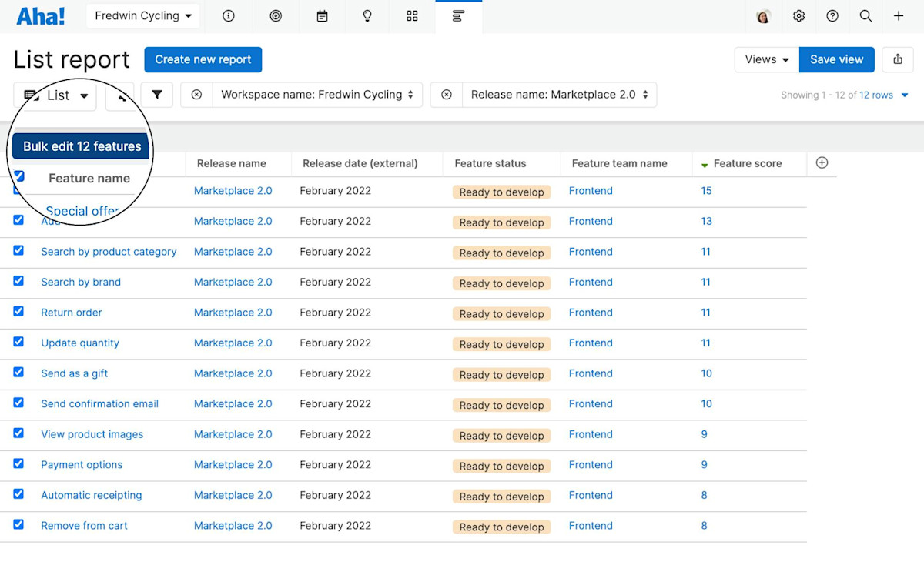Open the releases calendar icon
The width and height of the screenshot is (924, 562).
pyautogui.click(x=323, y=16)
